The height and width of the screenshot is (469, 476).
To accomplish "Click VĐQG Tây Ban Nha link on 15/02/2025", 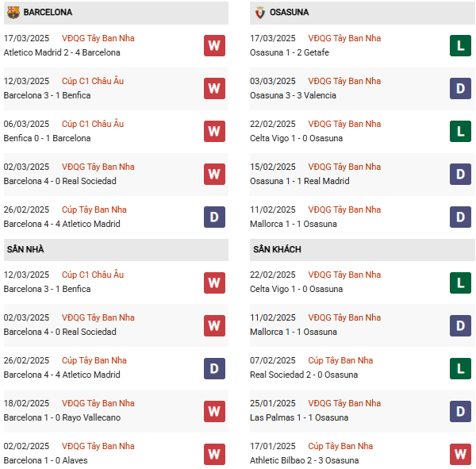I will tap(344, 167).
